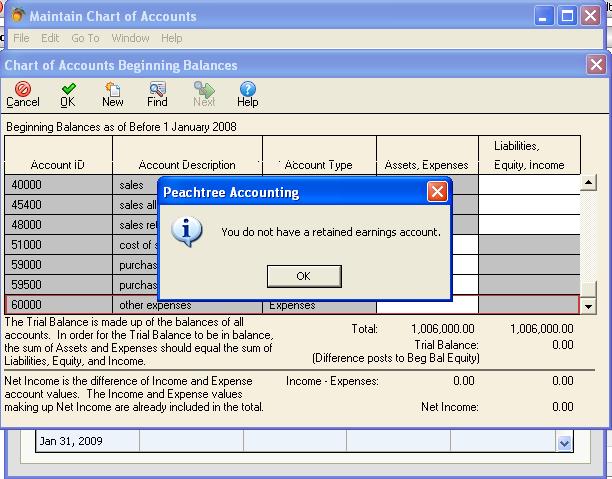Open the dropdown arrow beside Jan 31, 2009
612x479 pixels.
click(x=564, y=443)
